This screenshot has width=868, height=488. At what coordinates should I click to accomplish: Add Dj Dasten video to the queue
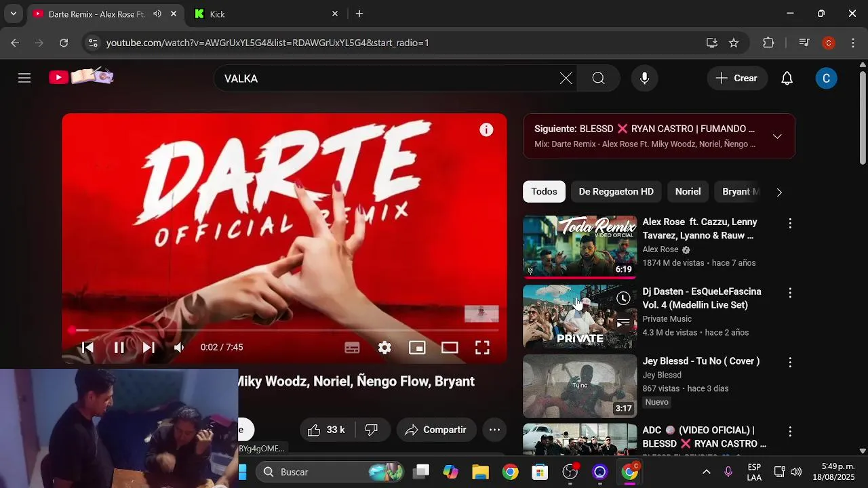pos(623,323)
